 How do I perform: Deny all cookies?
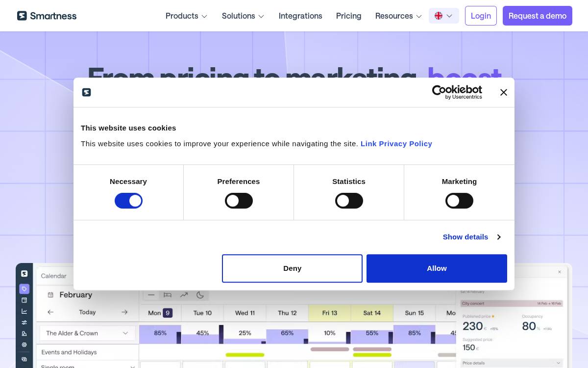(292, 268)
